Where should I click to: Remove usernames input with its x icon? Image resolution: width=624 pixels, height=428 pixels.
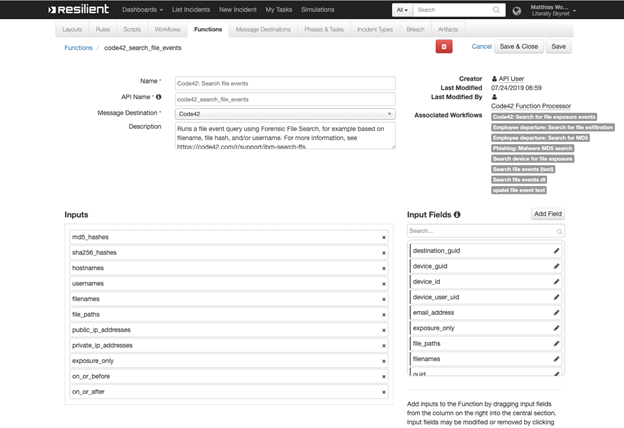[384, 284]
